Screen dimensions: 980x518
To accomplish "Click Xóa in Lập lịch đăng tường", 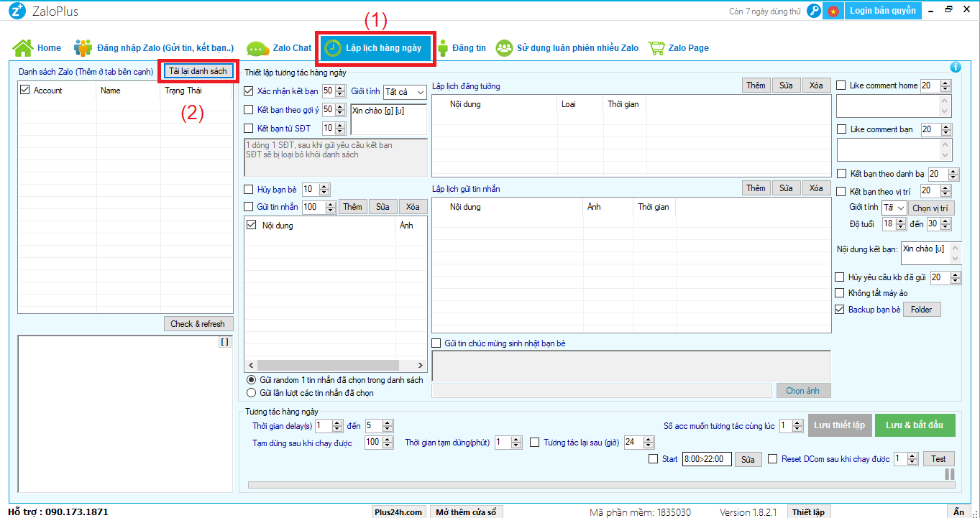I will coord(816,85).
